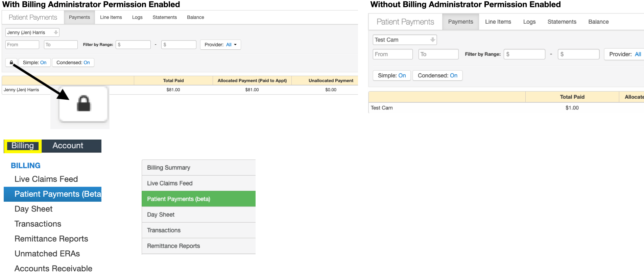This screenshot has width=644, height=273.
Task: Open Transactions in Billing menu
Action: pos(38,224)
